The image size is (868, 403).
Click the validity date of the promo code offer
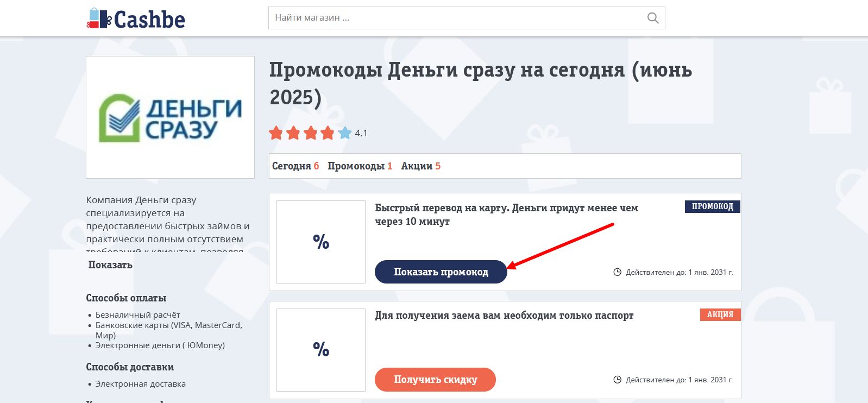click(680, 273)
